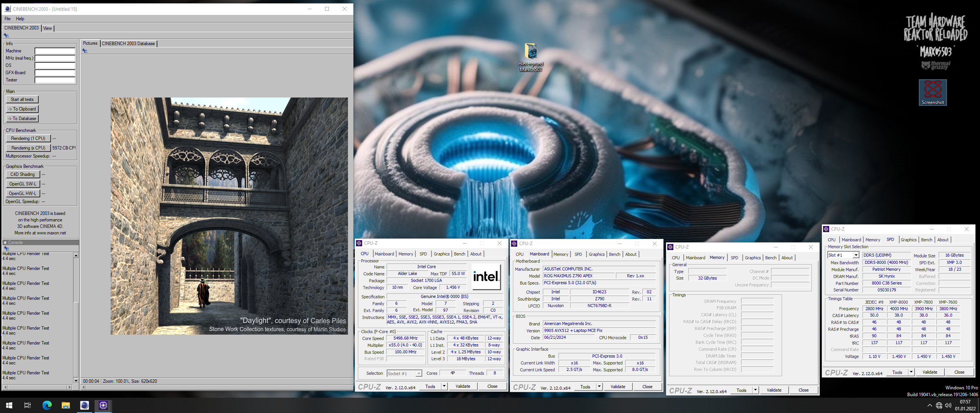This screenshot has height=413, width=980.
Task: Click Start all tests button
Action: point(22,99)
